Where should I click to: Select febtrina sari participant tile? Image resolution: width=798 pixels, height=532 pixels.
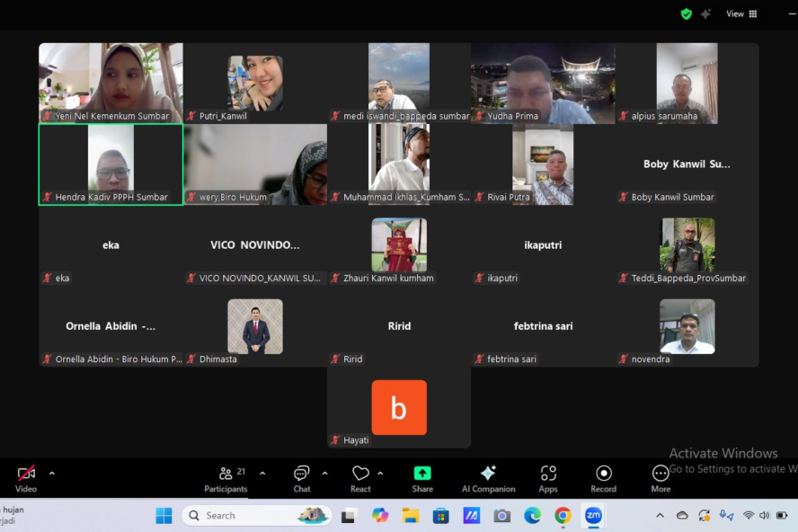point(543,326)
